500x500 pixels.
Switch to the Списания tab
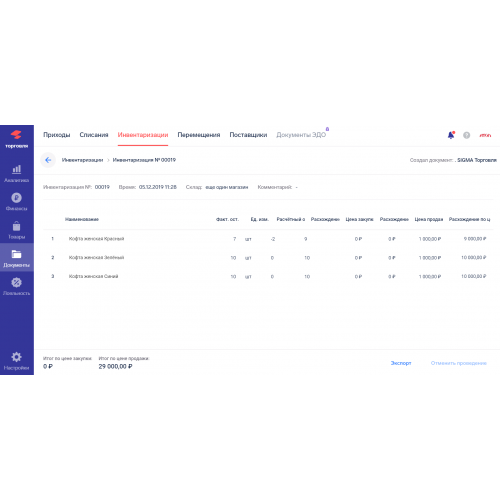(94, 135)
